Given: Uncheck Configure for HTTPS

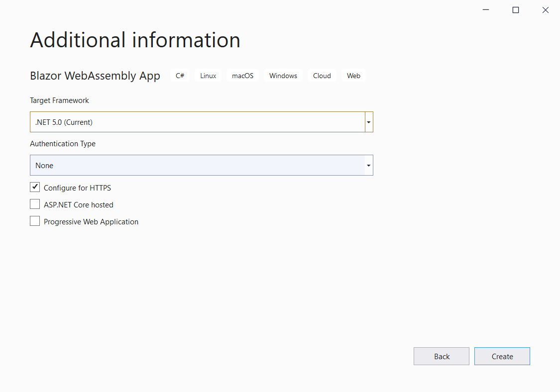Looking at the screenshot, I should [x=35, y=187].
